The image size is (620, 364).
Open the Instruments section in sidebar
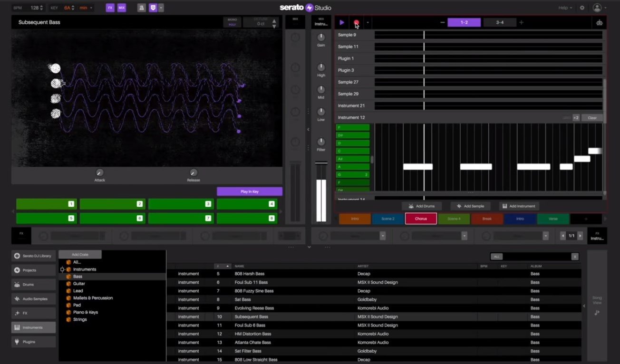[33, 327]
